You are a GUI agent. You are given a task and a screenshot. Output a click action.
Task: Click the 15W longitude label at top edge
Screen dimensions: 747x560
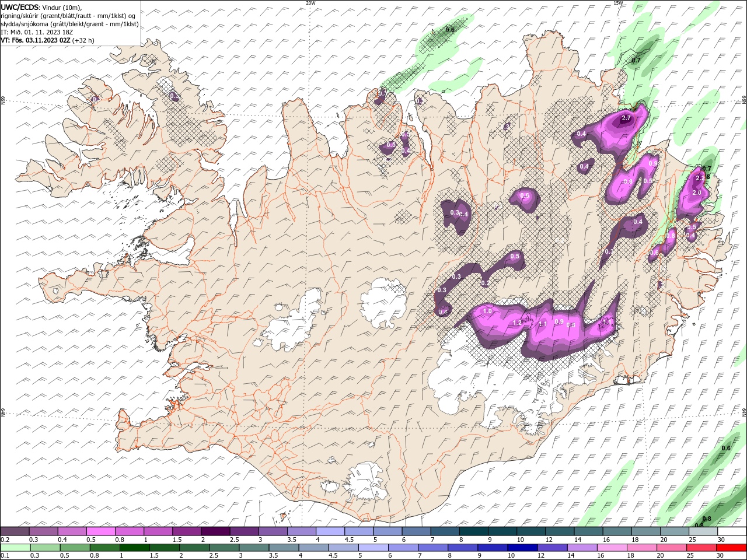coord(618,3)
